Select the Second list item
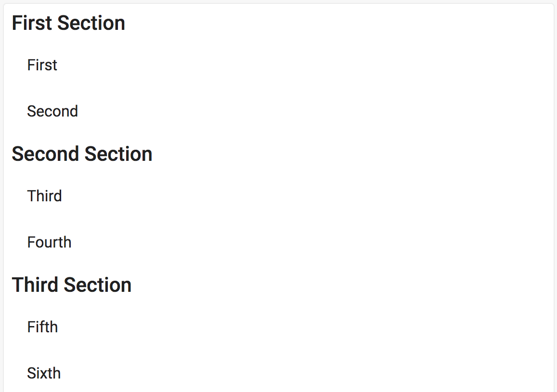 (x=52, y=111)
